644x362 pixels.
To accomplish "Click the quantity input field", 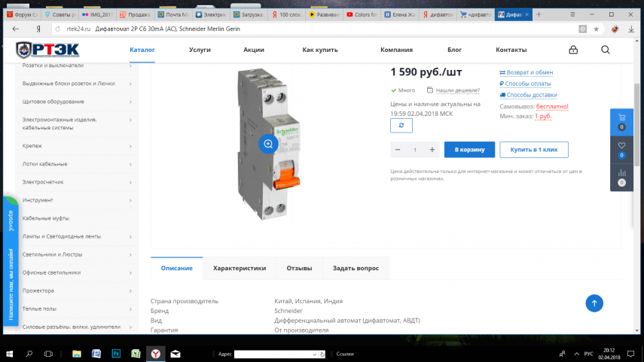I will 415,150.
